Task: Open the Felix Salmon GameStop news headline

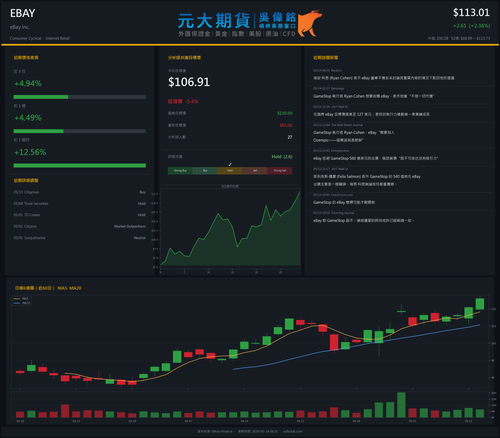Action: (x=367, y=180)
